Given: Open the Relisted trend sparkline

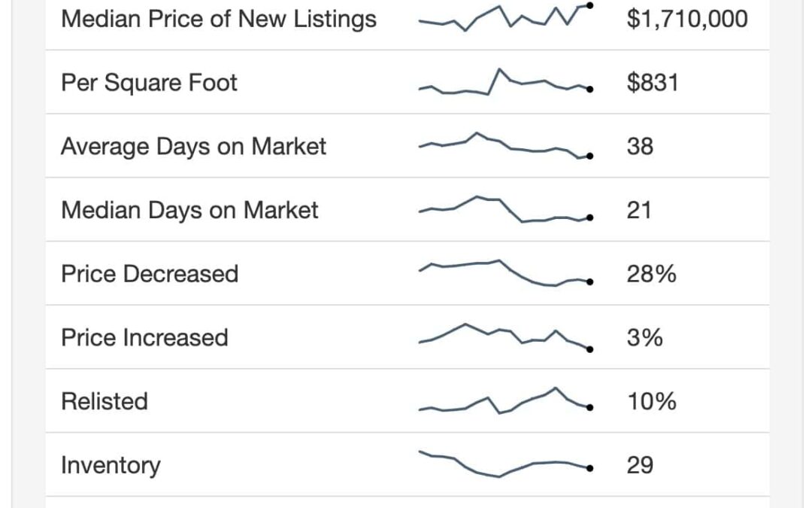Looking at the screenshot, I should click(505, 401).
